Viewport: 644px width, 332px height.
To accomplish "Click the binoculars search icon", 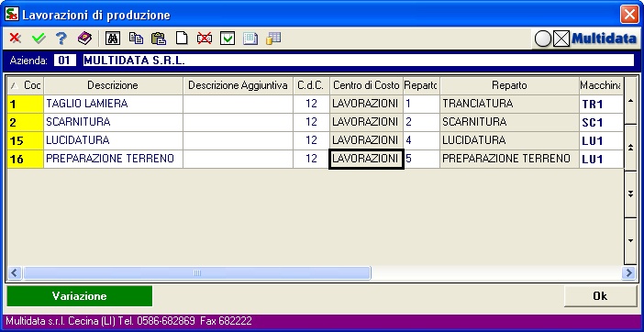I will [113, 39].
